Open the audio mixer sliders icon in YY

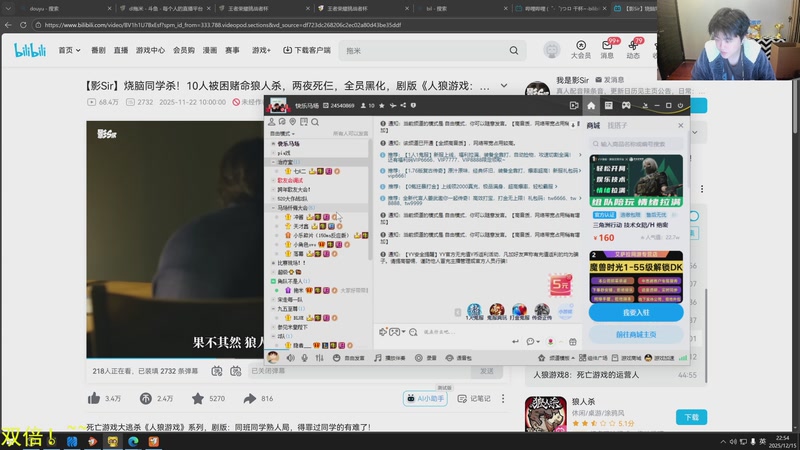[319, 358]
